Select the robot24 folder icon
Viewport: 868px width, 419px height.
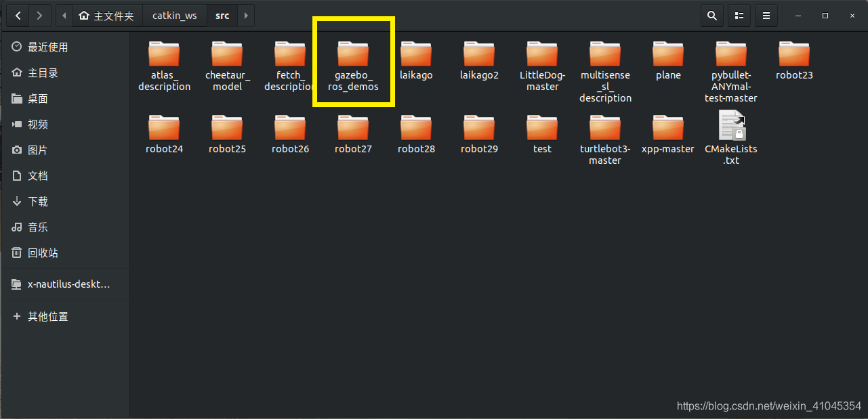pyautogui.click(x=164, y=127)
